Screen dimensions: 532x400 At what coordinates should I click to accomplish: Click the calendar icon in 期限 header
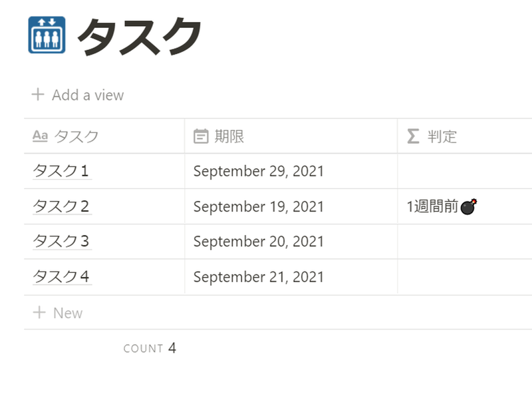coord(201,136)
